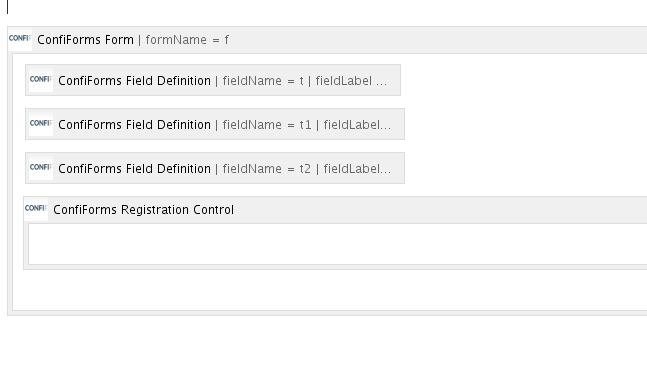Click the ConfiForms Registration Control icon
Screen dimensions: 647x370
tap(36, 209)
